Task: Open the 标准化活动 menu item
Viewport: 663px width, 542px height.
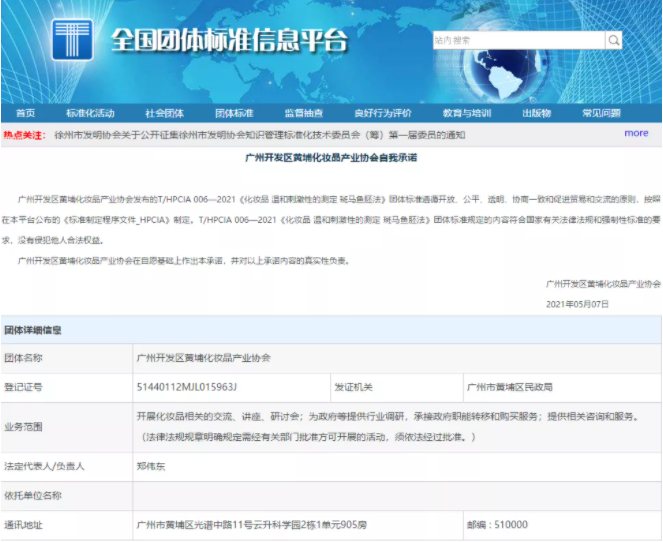Action: coord(90,113)
